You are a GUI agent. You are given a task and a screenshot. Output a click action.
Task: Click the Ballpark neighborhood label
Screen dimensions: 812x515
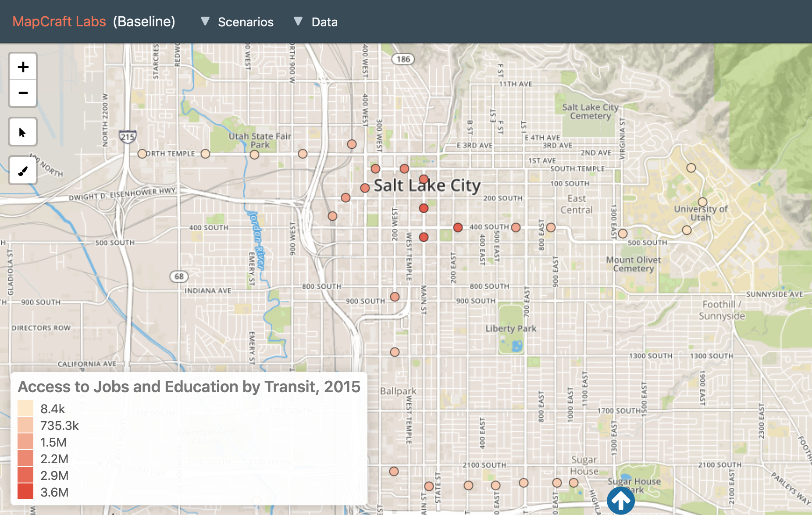pyautogui.click(x=398, y=391)
